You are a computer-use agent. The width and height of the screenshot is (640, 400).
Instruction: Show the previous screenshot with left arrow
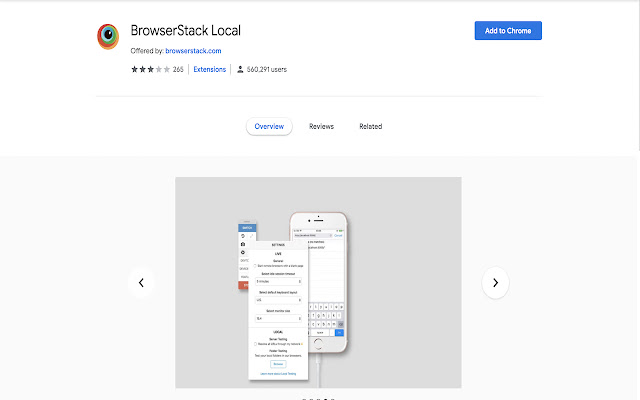pos(141,282)
